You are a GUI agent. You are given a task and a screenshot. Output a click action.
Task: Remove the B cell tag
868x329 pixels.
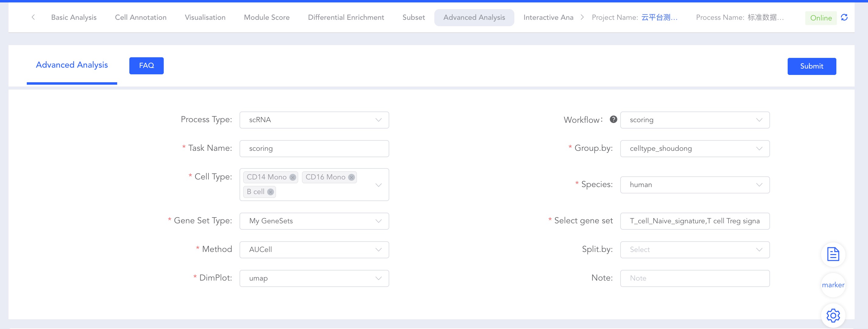[270, 192]
